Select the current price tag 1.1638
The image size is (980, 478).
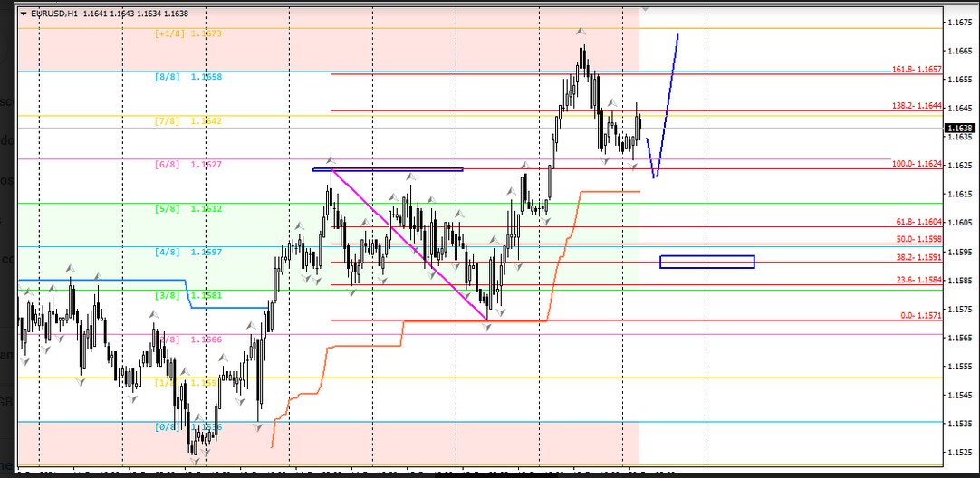tap(960, 129)
